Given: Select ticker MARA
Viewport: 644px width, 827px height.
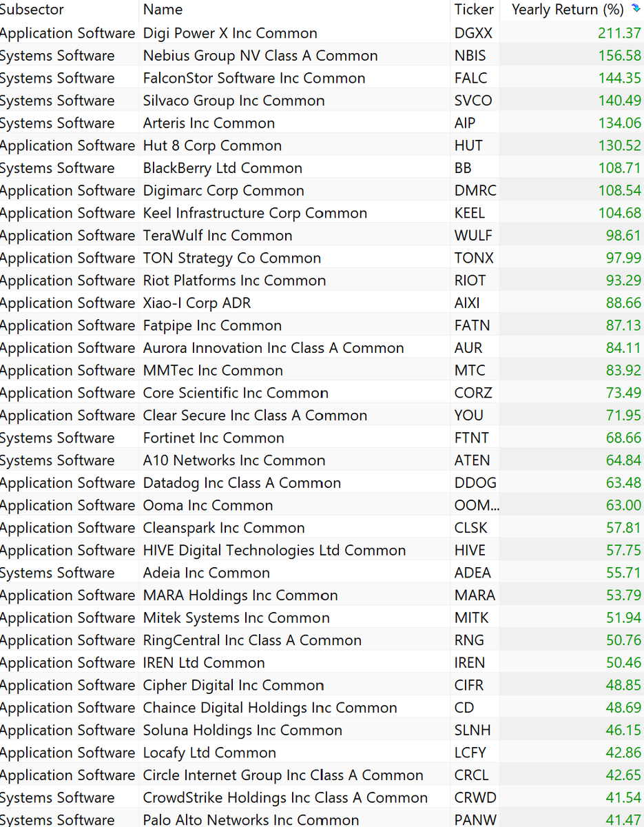Looking at the screenshot, I should (475, 595).
